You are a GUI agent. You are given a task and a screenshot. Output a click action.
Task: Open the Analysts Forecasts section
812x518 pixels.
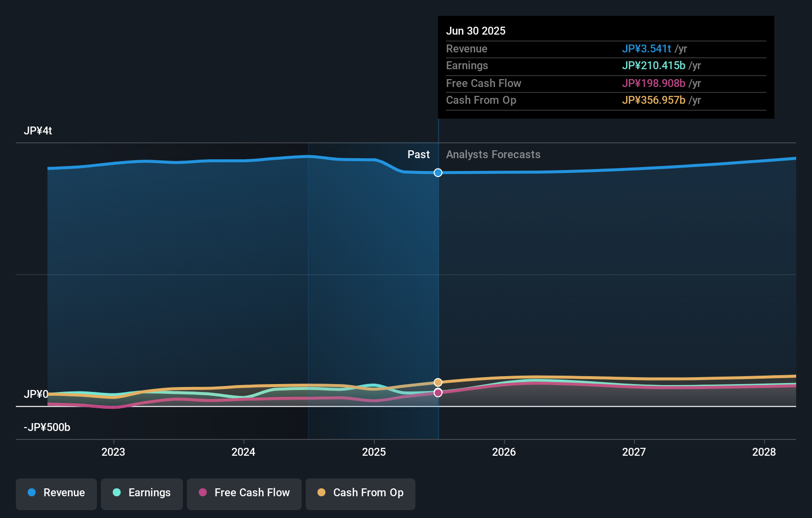click(x=493, y=154)
